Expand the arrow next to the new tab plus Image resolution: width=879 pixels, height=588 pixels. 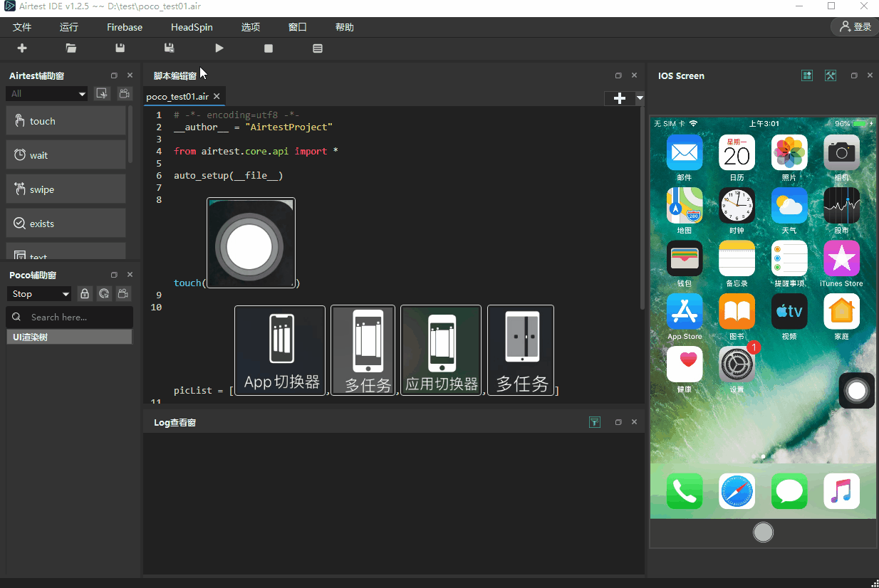coord(640,98)
